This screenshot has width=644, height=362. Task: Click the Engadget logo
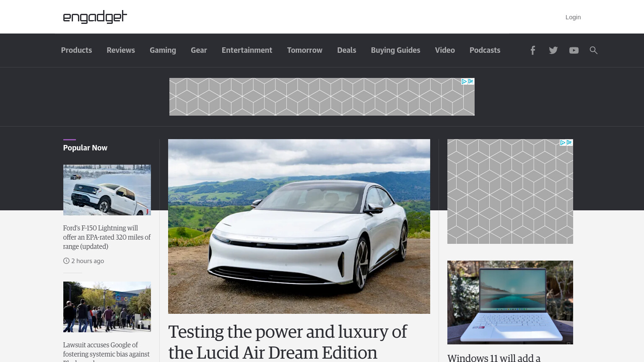[x=95, y=17]
